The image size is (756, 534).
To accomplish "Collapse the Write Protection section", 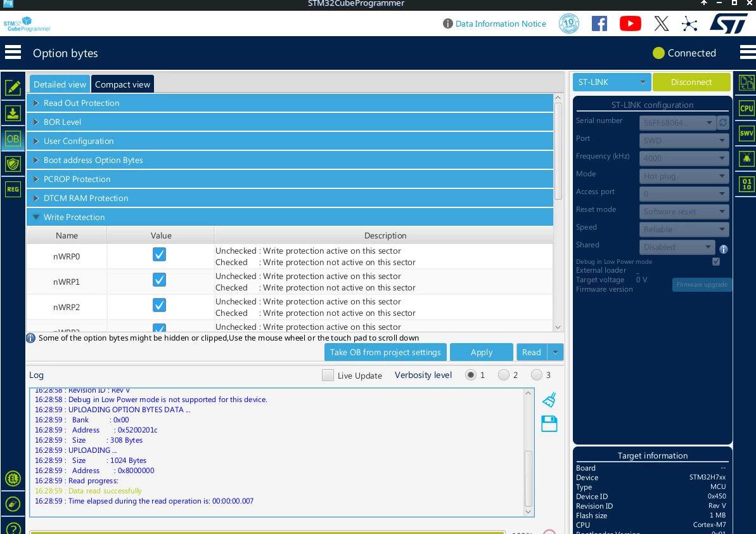I will point(290,217).
